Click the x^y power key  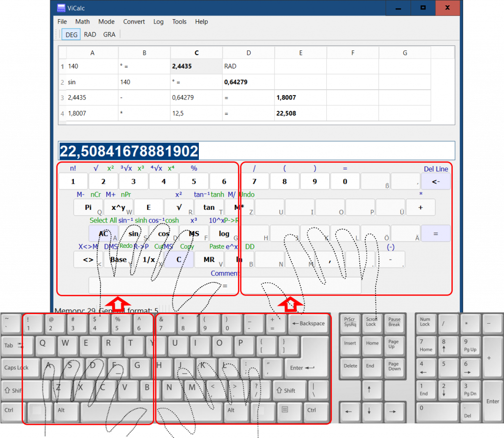(118, 207)
